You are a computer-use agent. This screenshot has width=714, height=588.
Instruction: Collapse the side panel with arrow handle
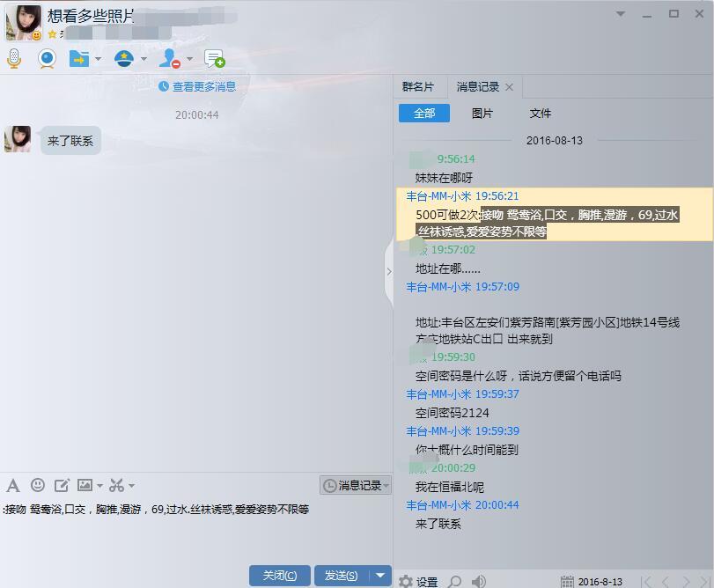click(389, 272)
